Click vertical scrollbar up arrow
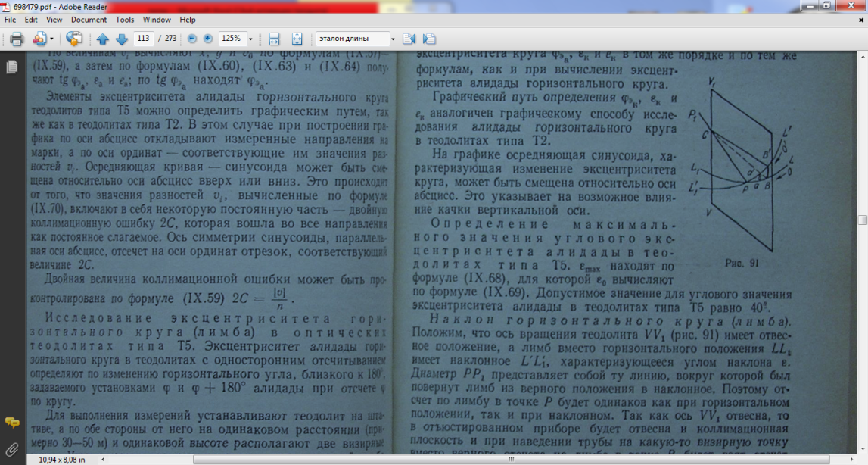The height and width of the screenshot is (465, 868). (x=863, y=56)
